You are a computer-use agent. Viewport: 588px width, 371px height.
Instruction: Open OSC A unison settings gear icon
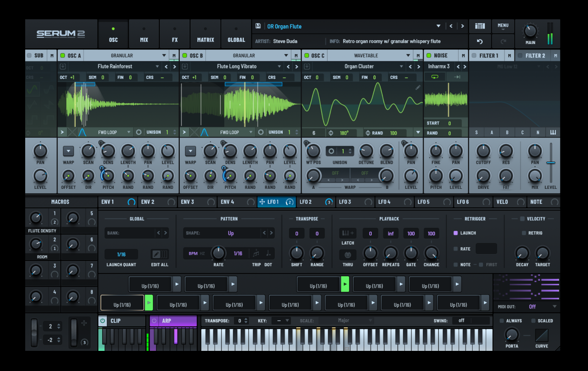[x=139, y=132]
